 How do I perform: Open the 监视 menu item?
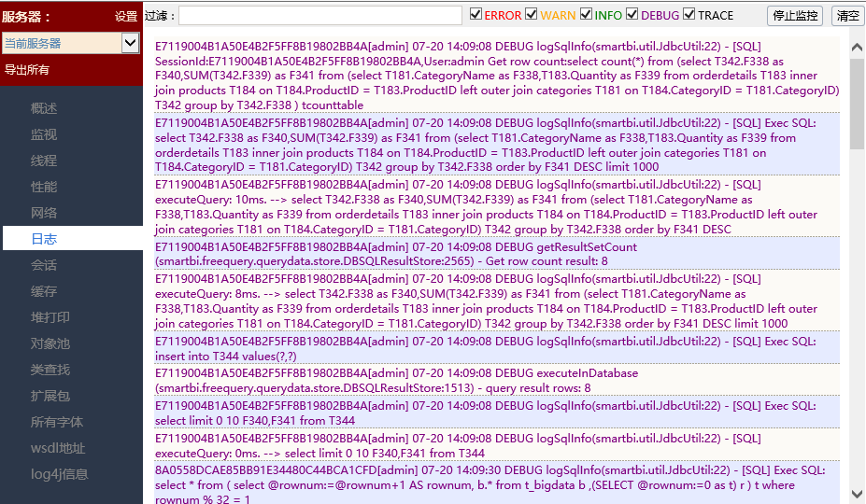pyautogui.click(x=44, y=134)
